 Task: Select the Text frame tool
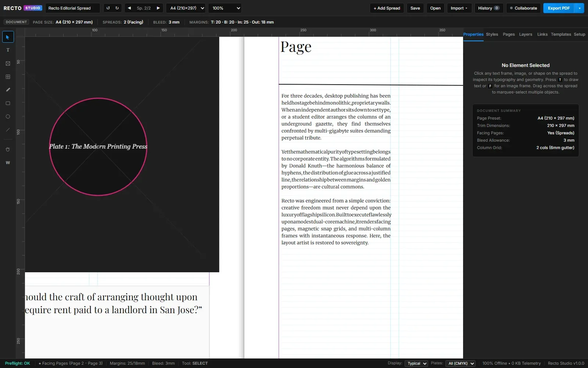[8, 50]
